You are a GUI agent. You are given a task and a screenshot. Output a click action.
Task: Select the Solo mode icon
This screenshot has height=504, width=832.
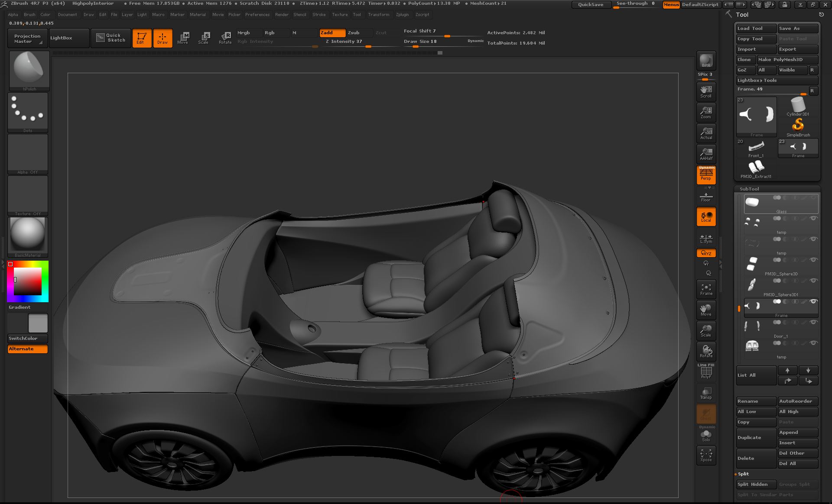pos(706,435)
